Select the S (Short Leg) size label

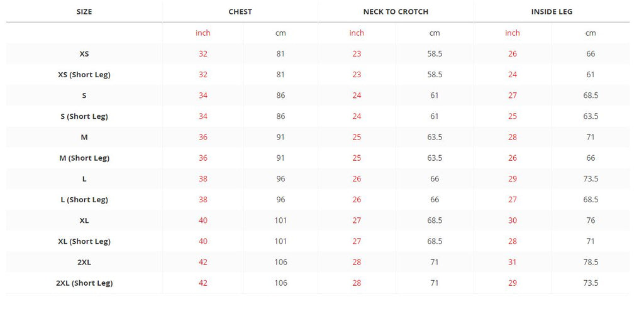(x=84, y=117)
